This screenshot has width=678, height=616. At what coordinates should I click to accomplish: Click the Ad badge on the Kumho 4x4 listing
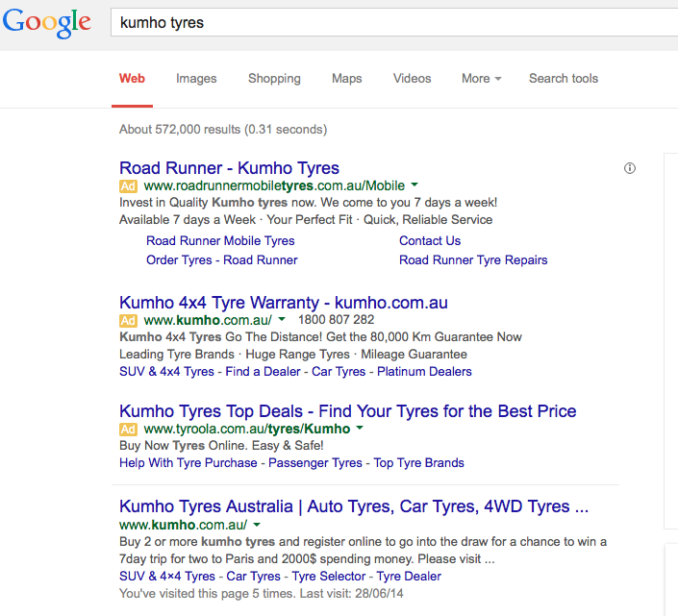coord(128,321)
